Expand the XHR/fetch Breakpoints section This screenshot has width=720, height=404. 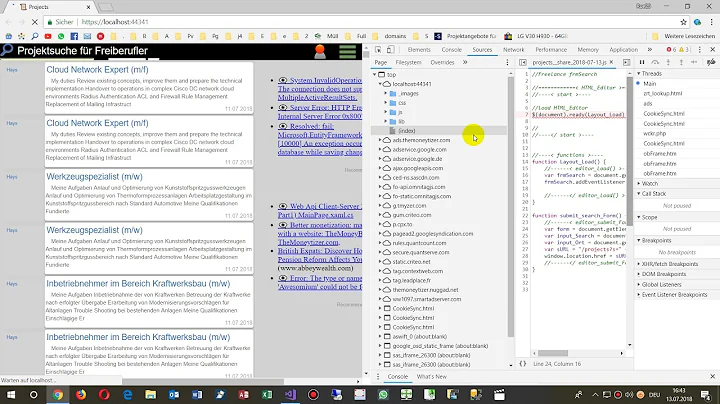coord(669,264)
